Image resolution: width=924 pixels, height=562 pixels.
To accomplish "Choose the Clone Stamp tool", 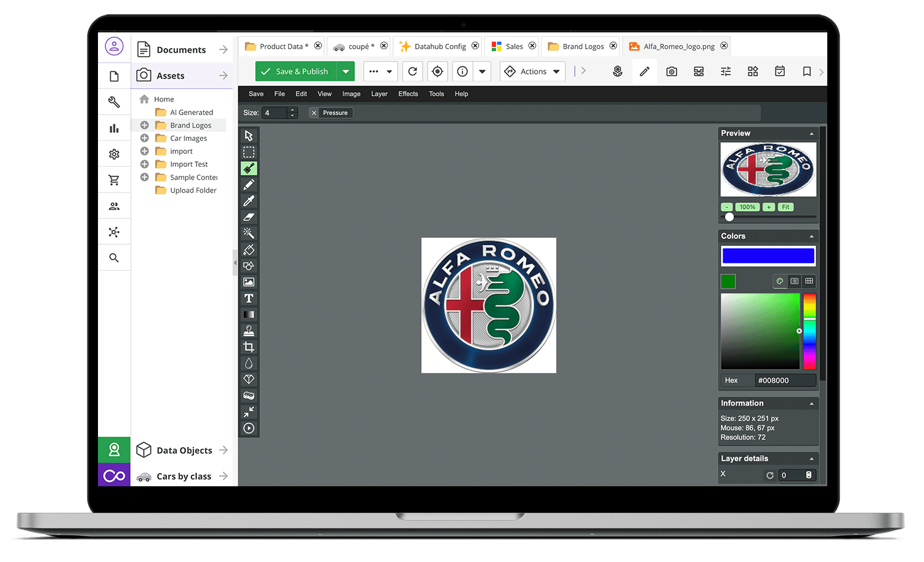I will pos(249,331).
